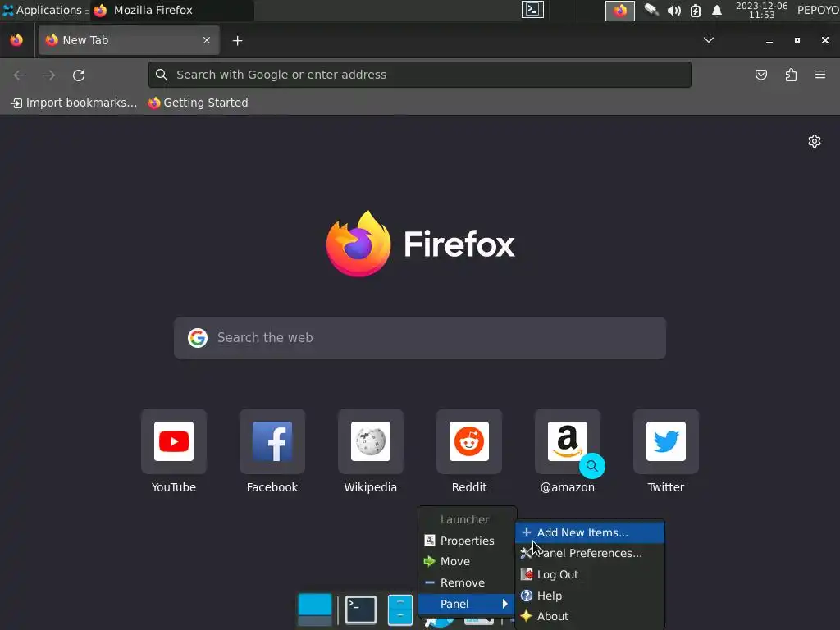Open the notifications bell icon
The height and width of the screenshot is (630, 840).
click(717, 11)
